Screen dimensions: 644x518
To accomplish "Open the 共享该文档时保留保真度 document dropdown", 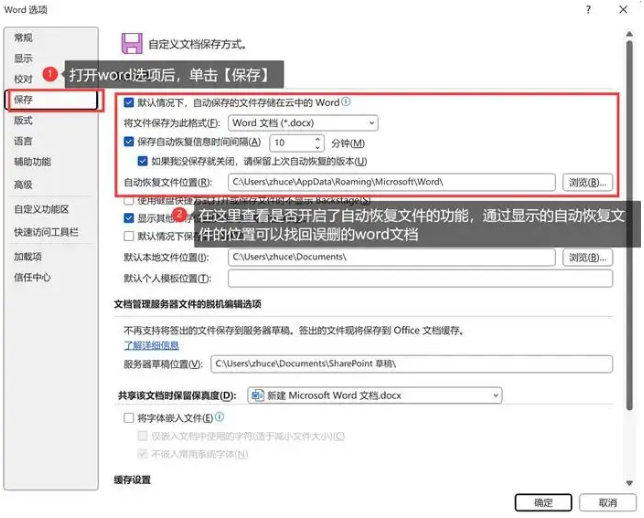I will (x=375, y=395).
